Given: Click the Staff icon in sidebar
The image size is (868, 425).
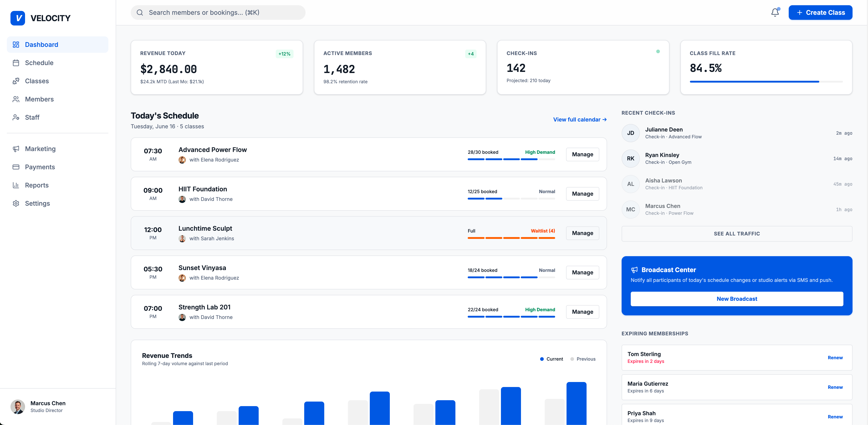Looking at the screenshot, I should [16, 118].
